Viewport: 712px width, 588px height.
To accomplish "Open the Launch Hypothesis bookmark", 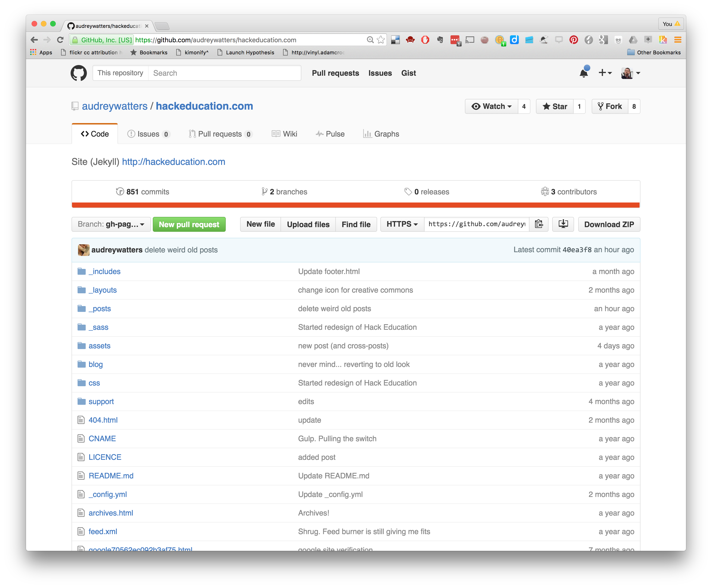I will coord(245,52).
